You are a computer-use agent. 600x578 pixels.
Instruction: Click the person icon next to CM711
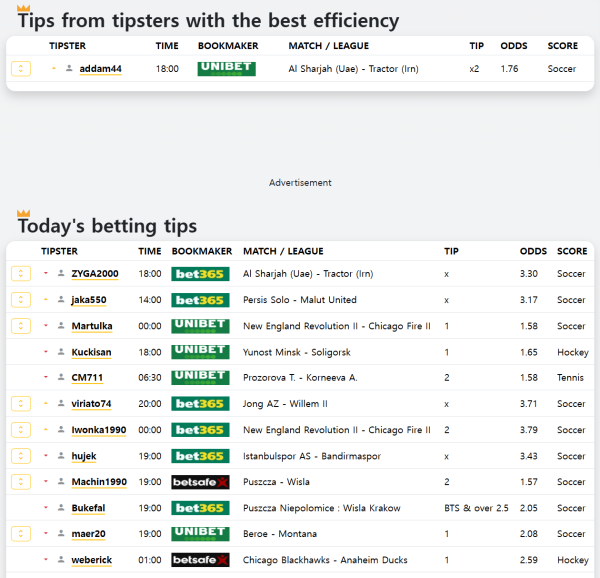61,378
